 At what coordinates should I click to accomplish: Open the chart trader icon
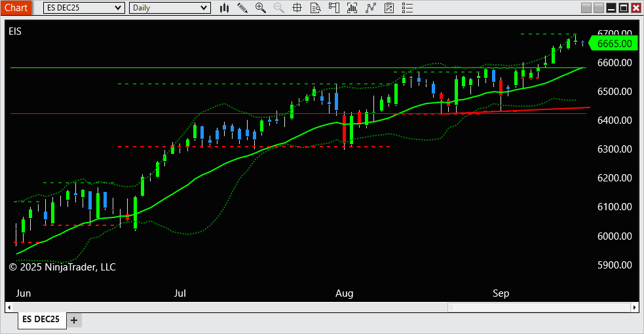click(334, 8)
